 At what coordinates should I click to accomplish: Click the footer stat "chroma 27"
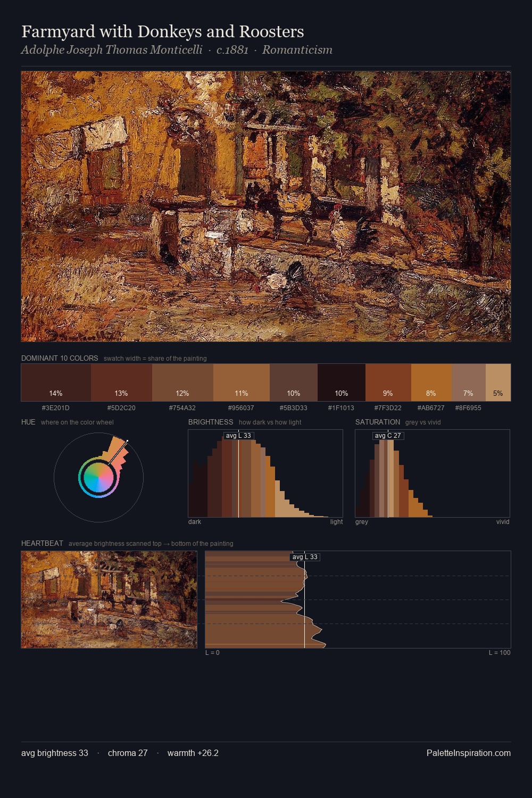(x=128, y=753)
